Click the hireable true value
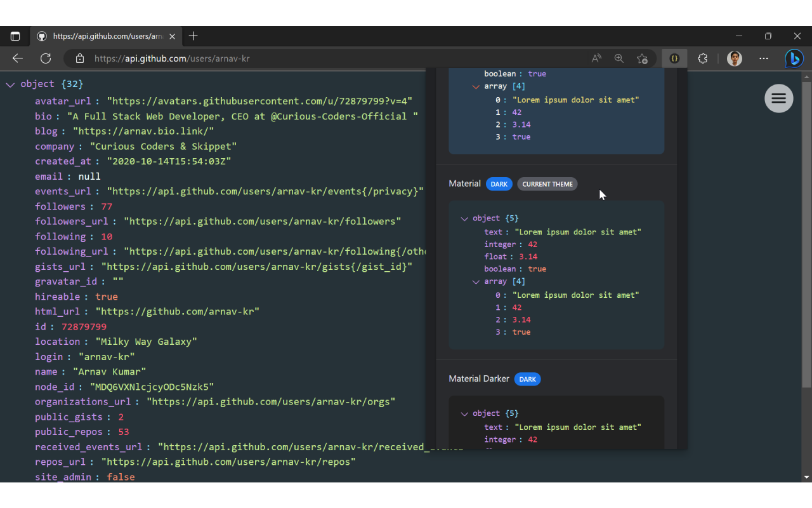 click(107, 297)
